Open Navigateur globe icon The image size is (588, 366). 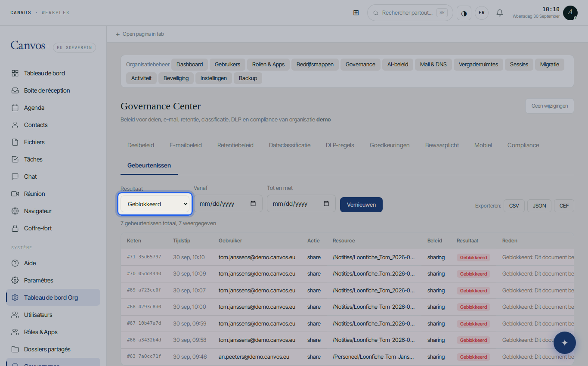click(15, 211)
